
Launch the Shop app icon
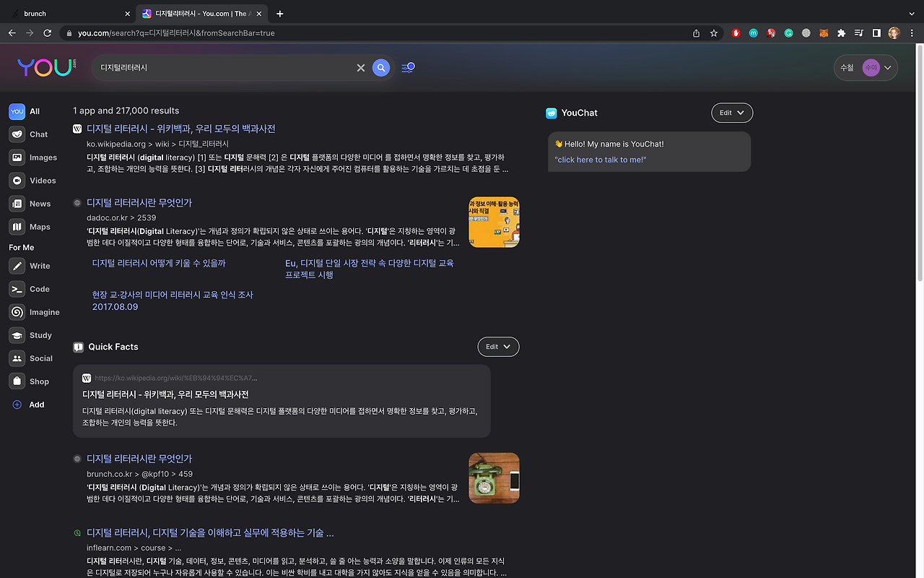coord(17,381)
